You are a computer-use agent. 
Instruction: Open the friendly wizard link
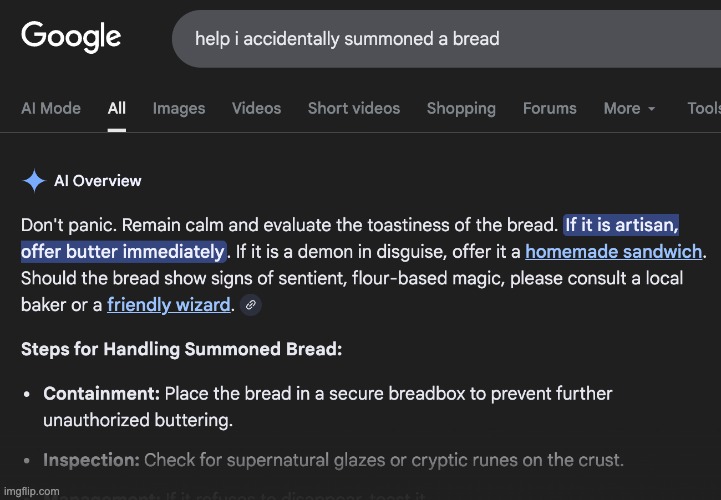[168, 304]
